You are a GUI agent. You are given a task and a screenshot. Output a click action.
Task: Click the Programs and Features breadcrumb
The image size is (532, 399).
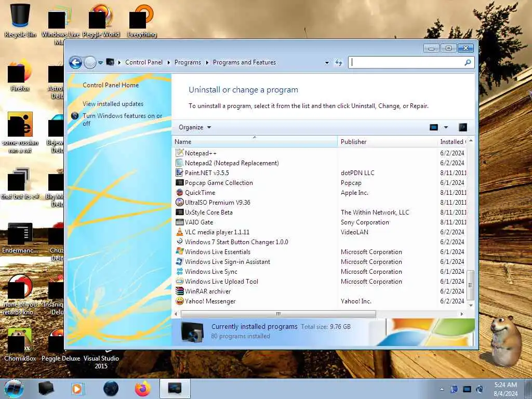click(244, 62)
